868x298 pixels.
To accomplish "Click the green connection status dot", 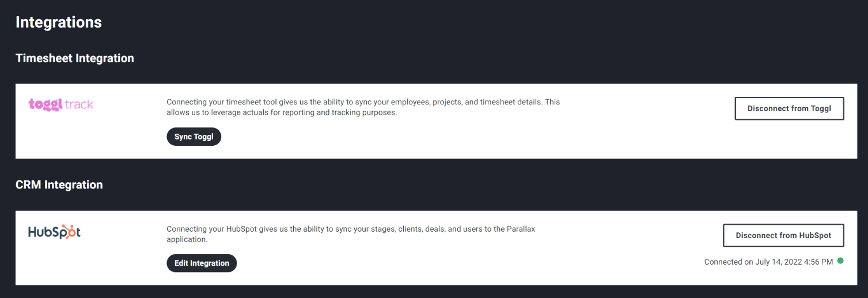I will click(x=840, y=261).
